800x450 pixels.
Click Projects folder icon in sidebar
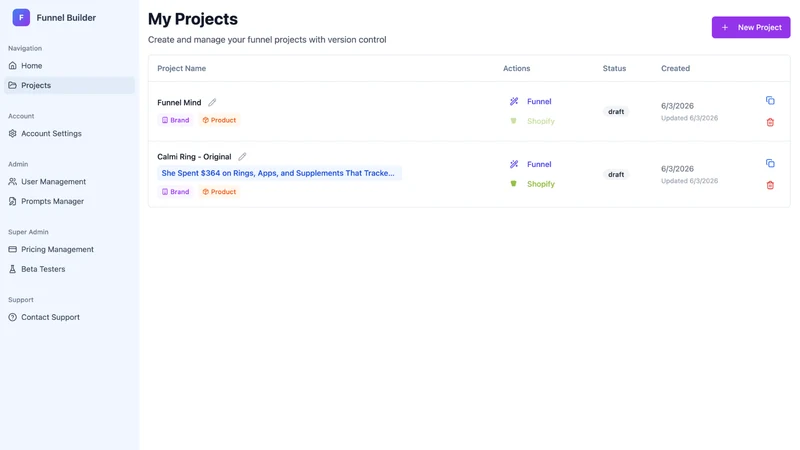click(13, 85)
